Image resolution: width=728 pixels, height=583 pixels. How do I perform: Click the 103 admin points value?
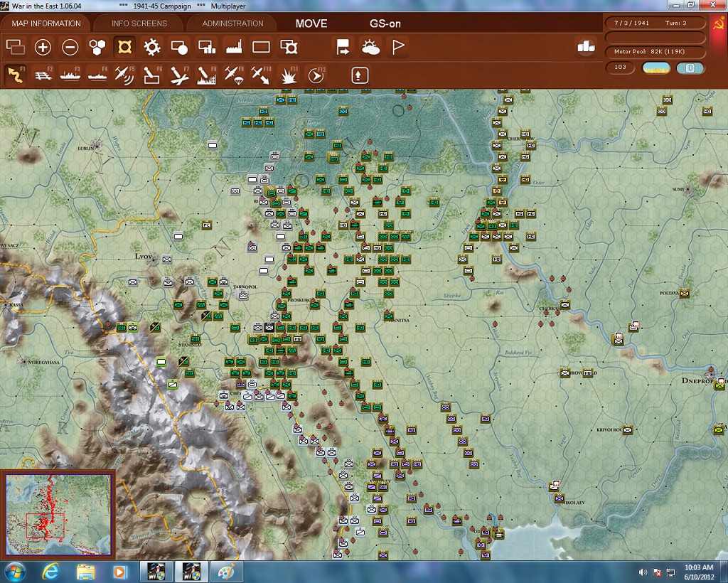click(x=620, y=68)
